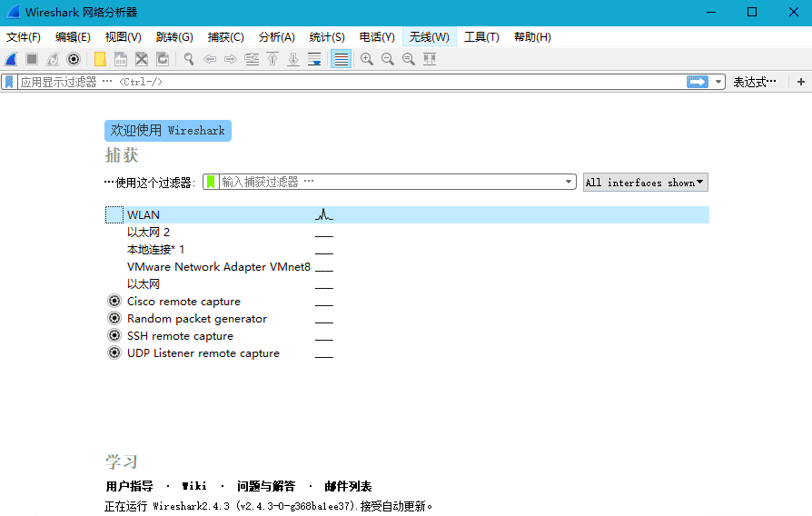Save the capture file

121,59
